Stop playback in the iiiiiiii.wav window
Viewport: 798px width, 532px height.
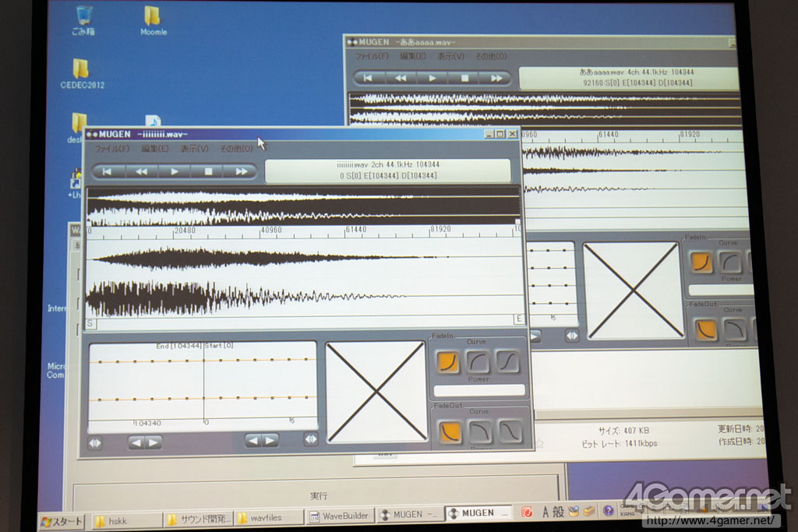208,171
